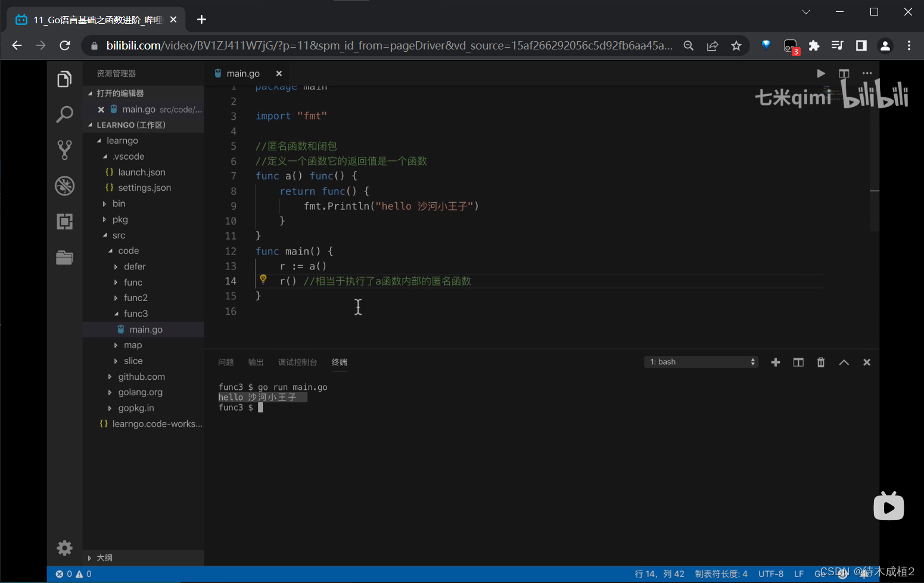Close the main.go editor tab
The image size is (924, 583).
279,73
